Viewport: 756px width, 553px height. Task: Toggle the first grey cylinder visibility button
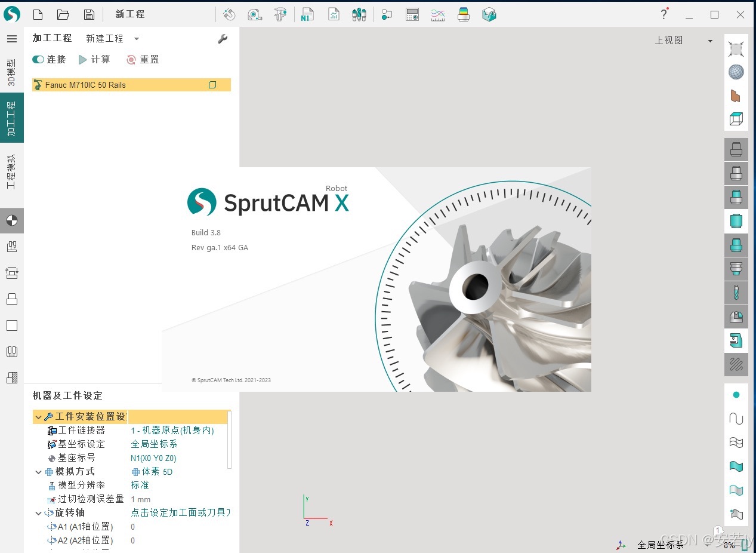[736, 149]
